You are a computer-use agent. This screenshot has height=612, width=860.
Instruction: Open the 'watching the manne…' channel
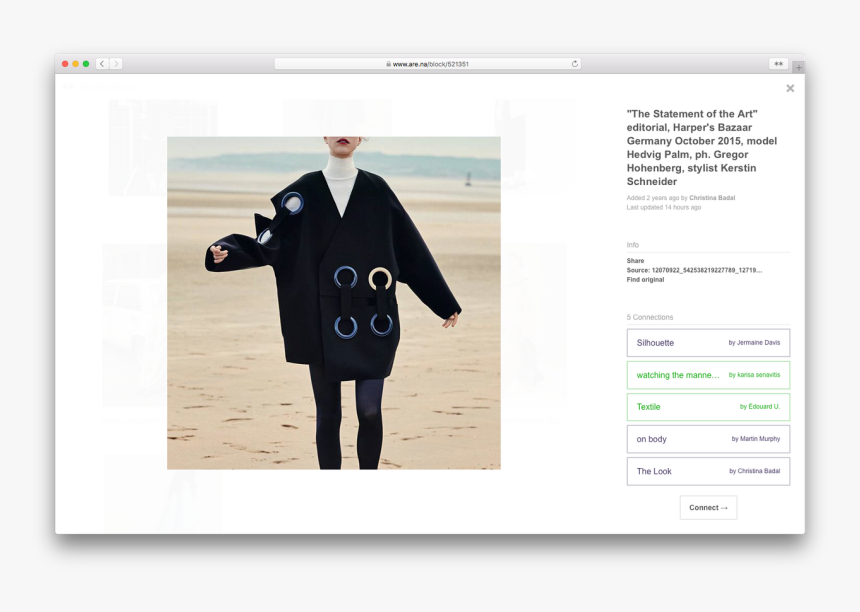click(x=708, y=374)
